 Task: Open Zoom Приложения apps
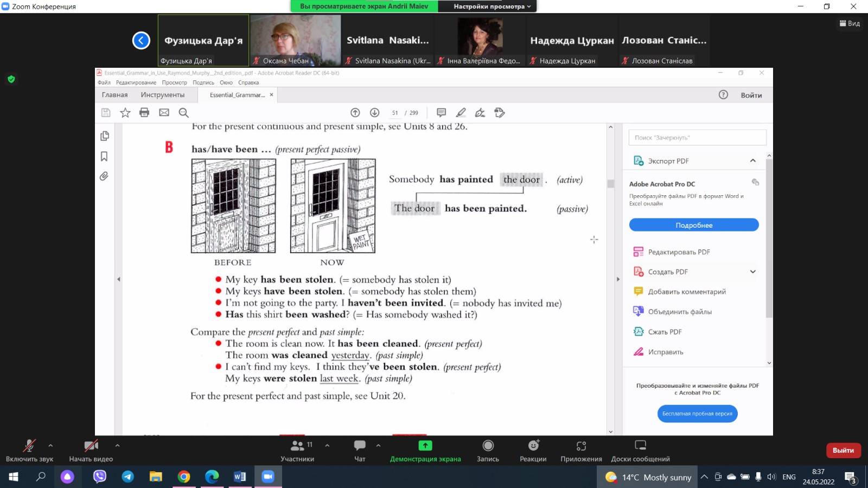[x=581, y=450]
